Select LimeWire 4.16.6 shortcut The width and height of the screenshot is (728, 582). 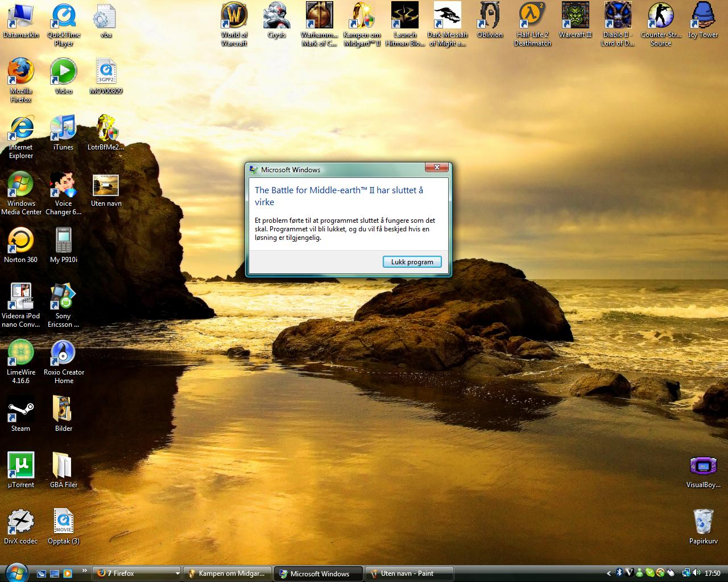[21, 361]
